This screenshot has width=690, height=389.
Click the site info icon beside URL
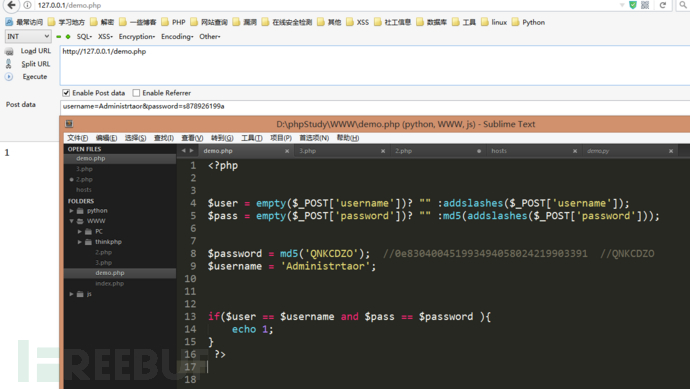coord(27,5)
